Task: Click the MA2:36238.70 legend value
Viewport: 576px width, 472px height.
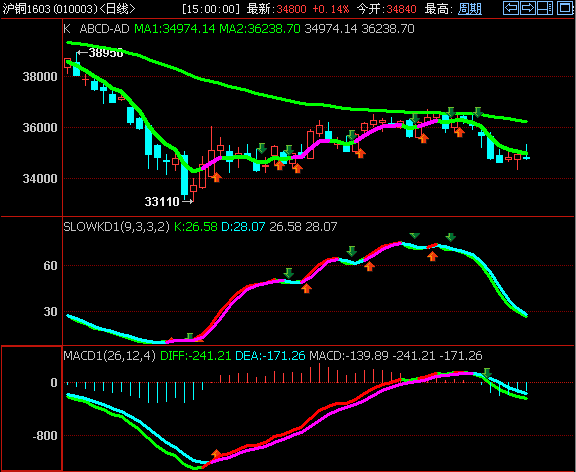Action: click(260, 29)
